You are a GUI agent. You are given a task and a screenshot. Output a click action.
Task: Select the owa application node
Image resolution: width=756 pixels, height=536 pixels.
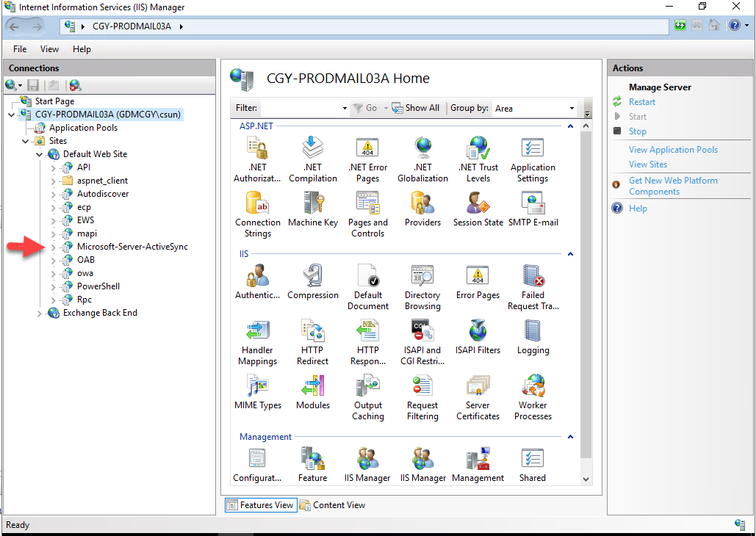click(x=85, y=273)
